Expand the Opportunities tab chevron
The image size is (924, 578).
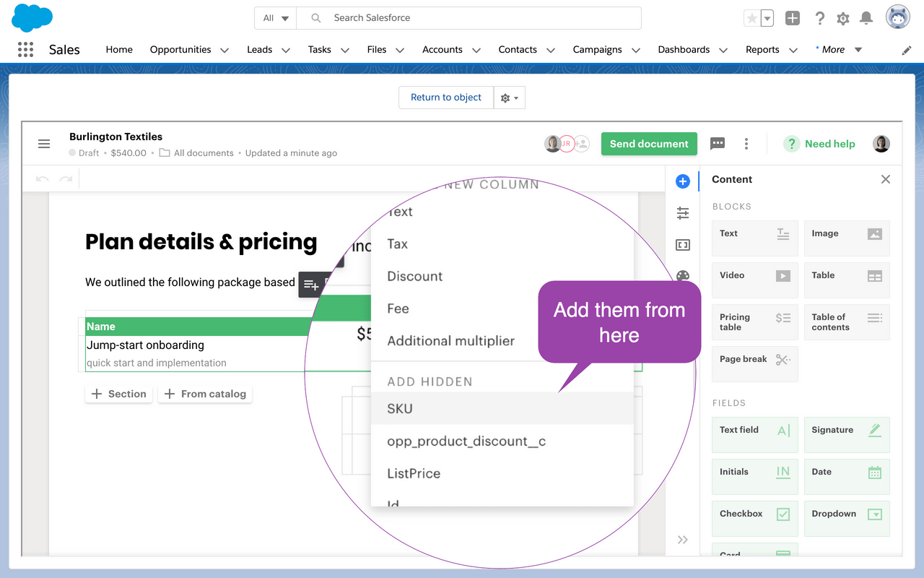point(225,50)
